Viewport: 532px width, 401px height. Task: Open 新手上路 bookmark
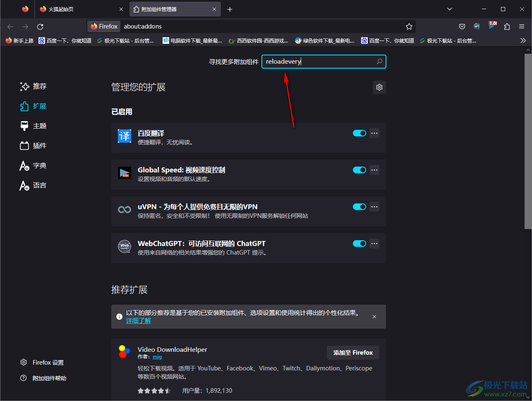(19, 41)
